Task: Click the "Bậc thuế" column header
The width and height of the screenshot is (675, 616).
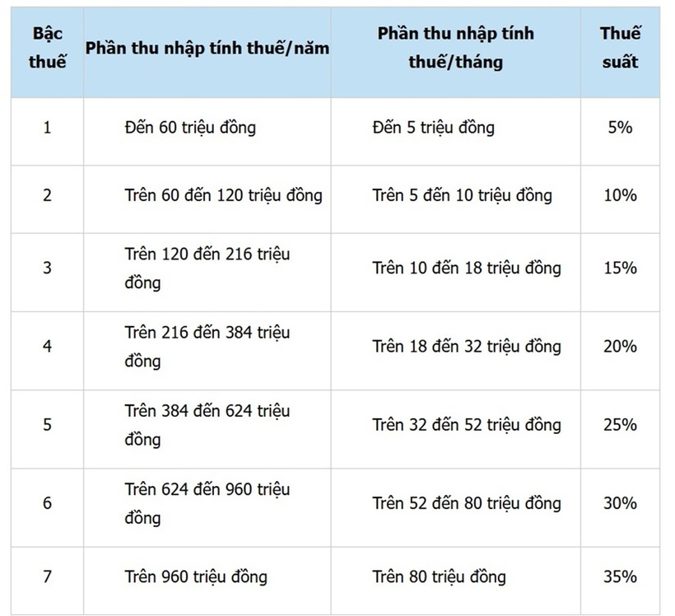Action: (47, 48)
